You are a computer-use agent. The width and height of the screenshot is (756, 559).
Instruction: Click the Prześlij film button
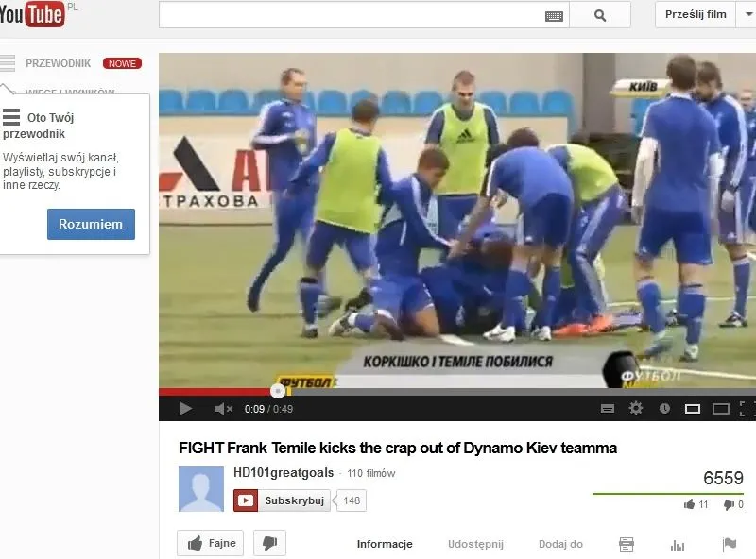pos(696,15)
